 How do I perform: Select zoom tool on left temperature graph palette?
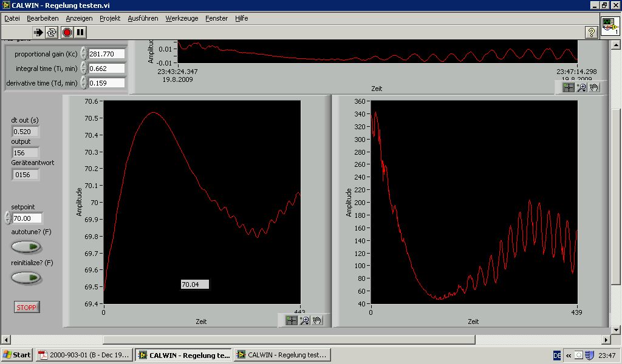tap(305, 320)
